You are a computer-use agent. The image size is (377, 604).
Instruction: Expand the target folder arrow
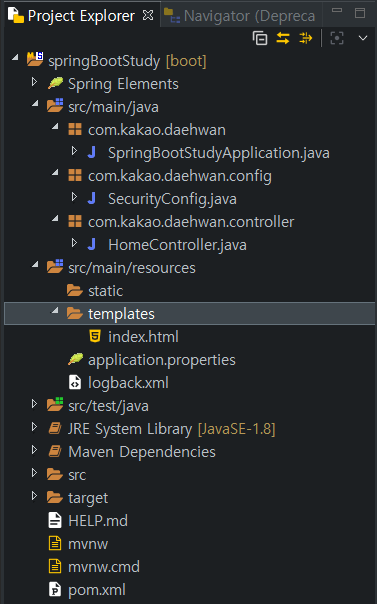tap(34, 496)
